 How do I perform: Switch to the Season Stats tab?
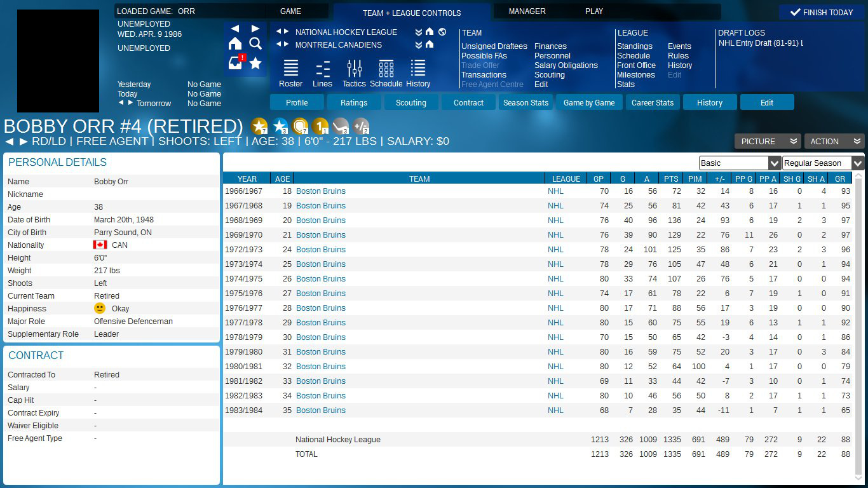pos(526,102)
